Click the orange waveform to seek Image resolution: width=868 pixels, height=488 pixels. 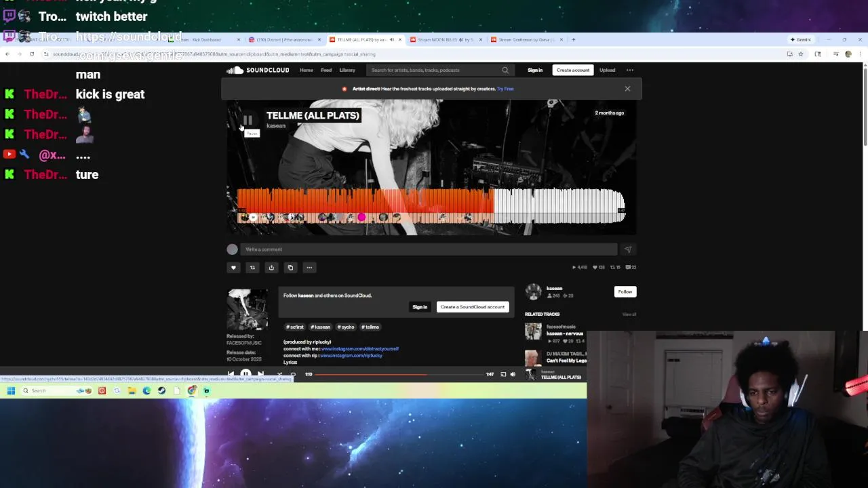(365, 201)
